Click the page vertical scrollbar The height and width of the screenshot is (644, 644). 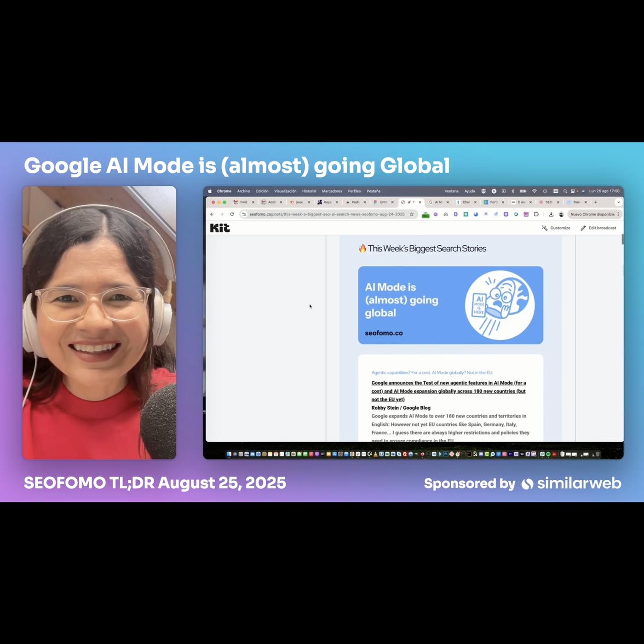(x=622, y=239)
